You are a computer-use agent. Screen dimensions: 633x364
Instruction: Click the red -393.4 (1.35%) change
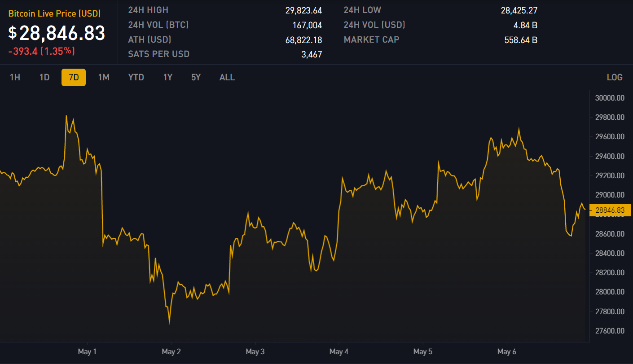click(x=41, y=51)
